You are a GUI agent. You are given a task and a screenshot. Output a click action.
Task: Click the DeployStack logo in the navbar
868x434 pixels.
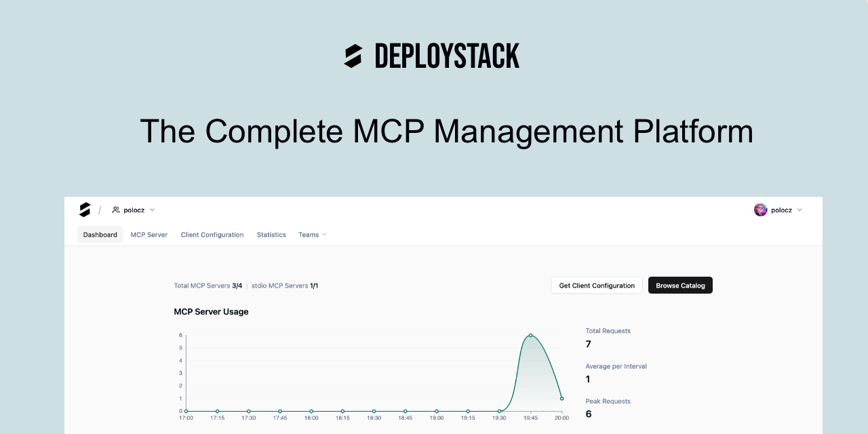[x=84, y=210]
